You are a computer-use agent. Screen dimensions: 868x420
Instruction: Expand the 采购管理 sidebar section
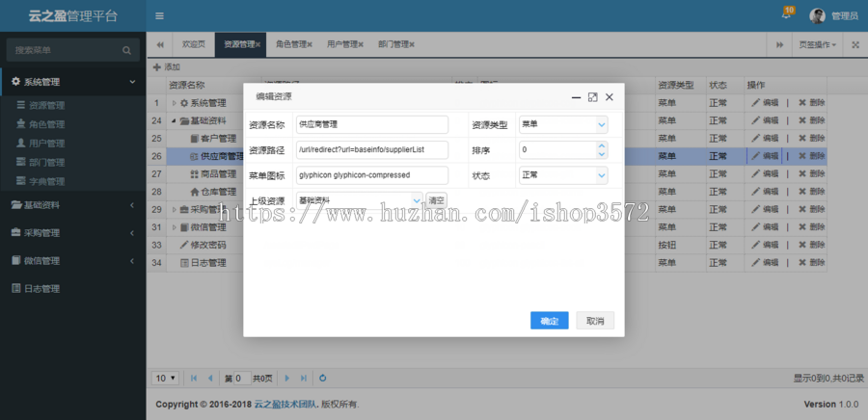click(73, 233)
